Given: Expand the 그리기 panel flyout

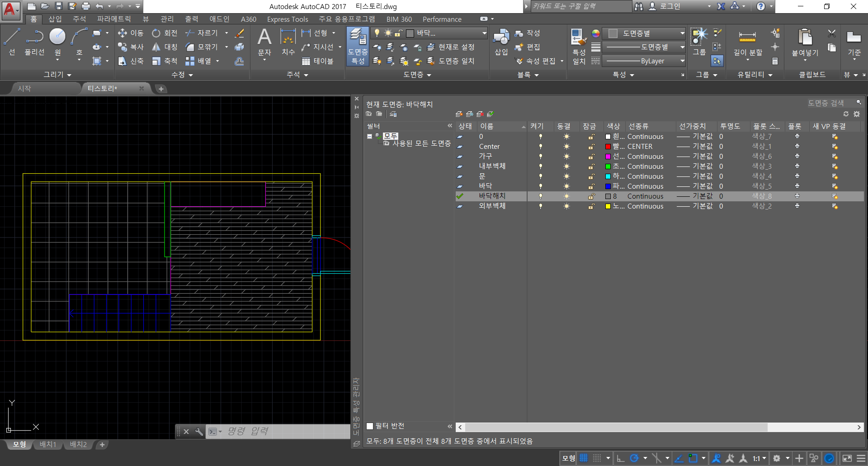Looking at the screenshot, I should (x=57, y=75).
